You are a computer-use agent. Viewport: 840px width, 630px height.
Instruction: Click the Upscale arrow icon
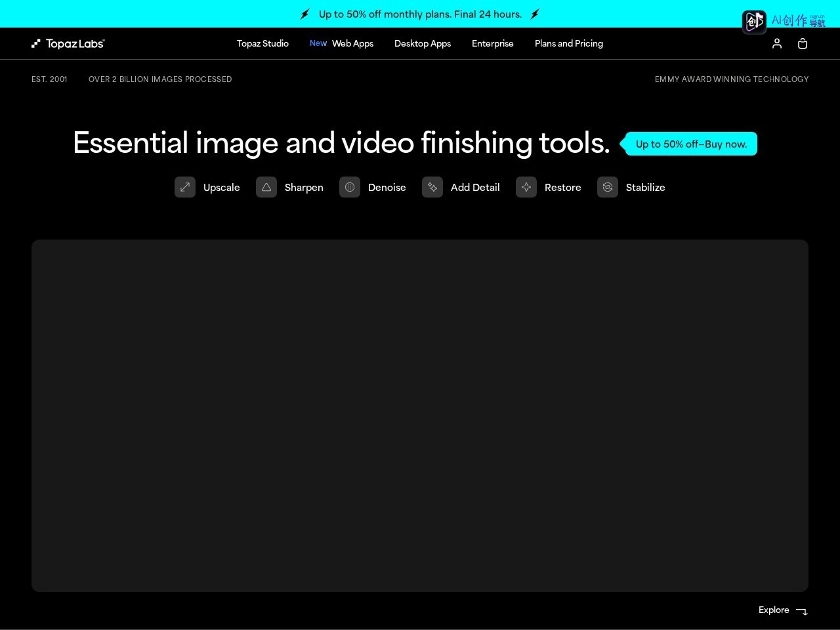(185, 187)
